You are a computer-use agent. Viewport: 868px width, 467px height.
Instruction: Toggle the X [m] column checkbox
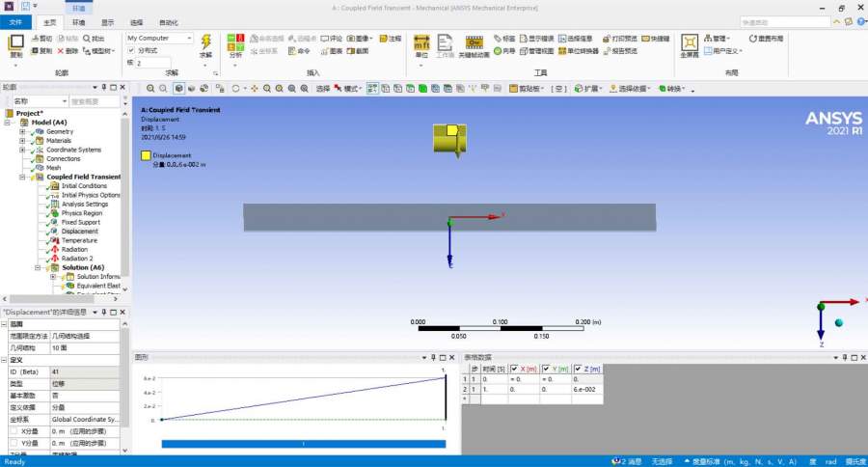pyautogui.click(x=514, y=369)
